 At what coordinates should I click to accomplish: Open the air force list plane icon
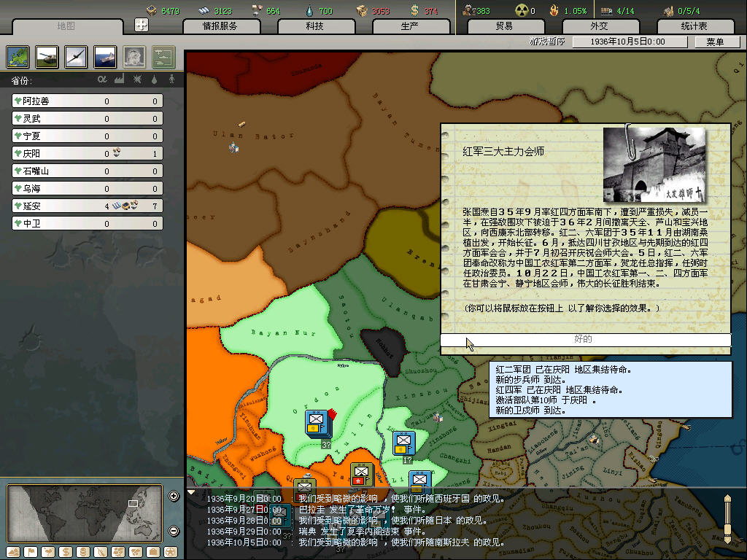click(x=76, y=57)
